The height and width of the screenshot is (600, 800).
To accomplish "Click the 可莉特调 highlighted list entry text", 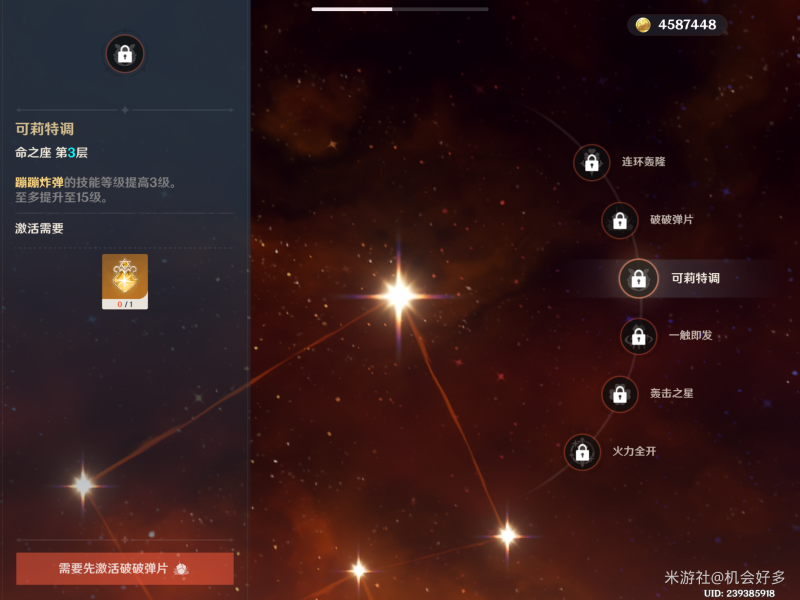I will click(x=695, y=278).
